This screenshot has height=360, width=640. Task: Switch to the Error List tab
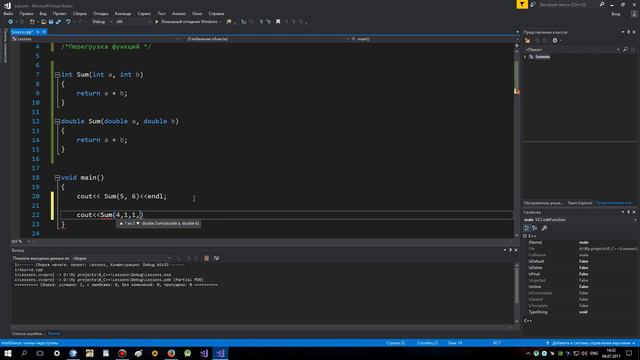(27, 333)
